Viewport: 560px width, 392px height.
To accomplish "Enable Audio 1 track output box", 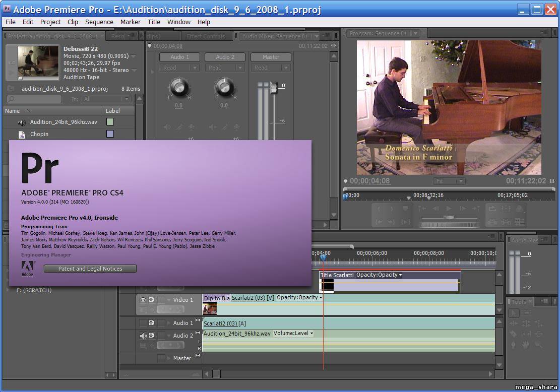I will (x=143, y=323).
